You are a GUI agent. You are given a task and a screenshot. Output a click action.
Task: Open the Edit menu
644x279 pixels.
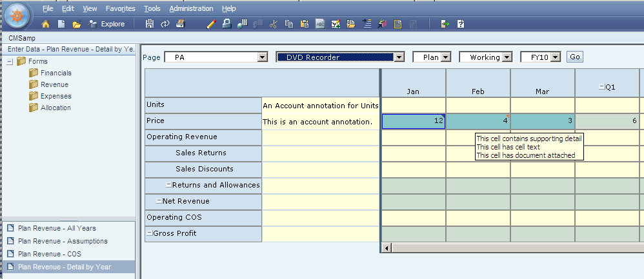pyautogui.click(x=68, y=8)
